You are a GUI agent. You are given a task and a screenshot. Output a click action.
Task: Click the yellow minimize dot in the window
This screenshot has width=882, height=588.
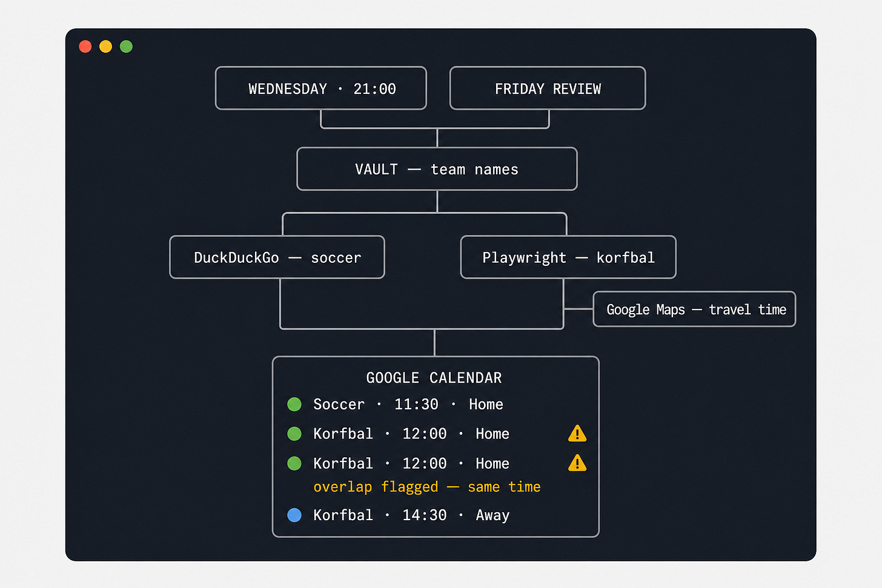click(x=105, y=47)
